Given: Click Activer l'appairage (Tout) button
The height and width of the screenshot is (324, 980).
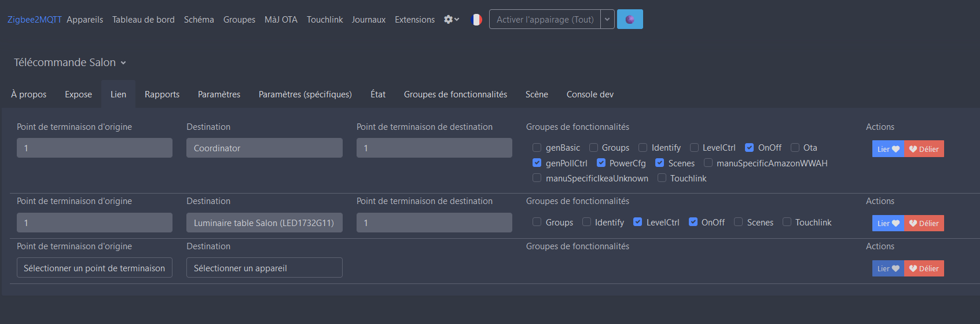Looking at the screenshot, I should pyautogui.click(x=545, y=20).
